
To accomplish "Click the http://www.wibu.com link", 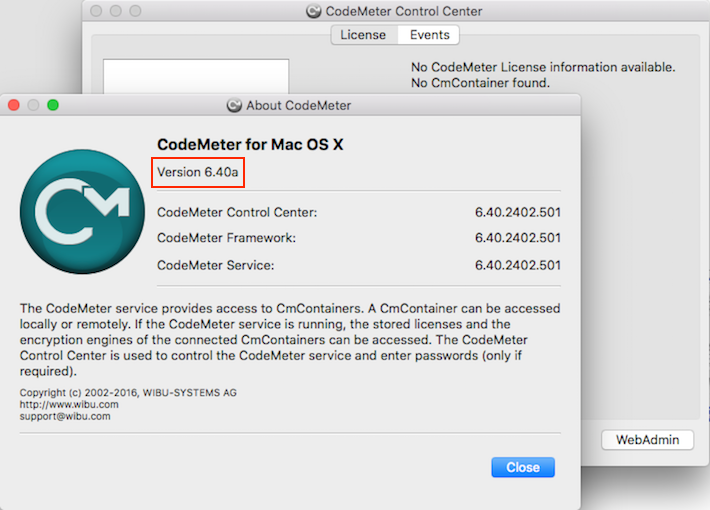I will tap(69, 404).
